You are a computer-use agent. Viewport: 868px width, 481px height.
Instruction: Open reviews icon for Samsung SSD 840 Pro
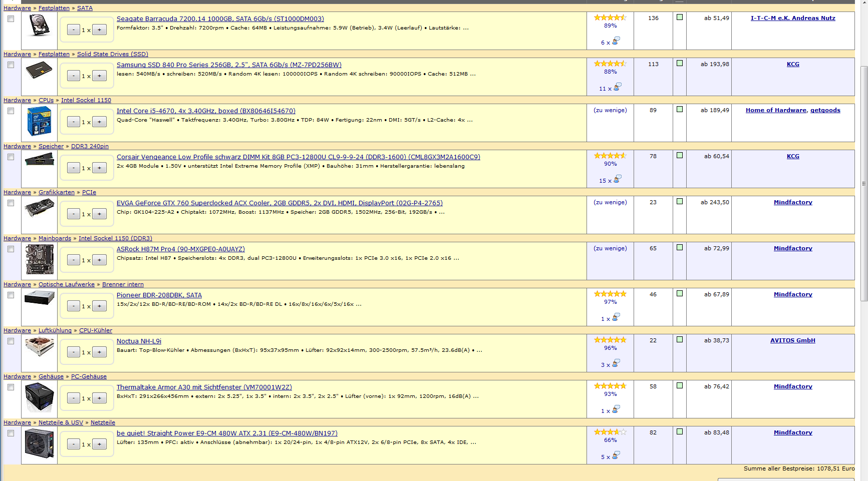pos(618,87)
